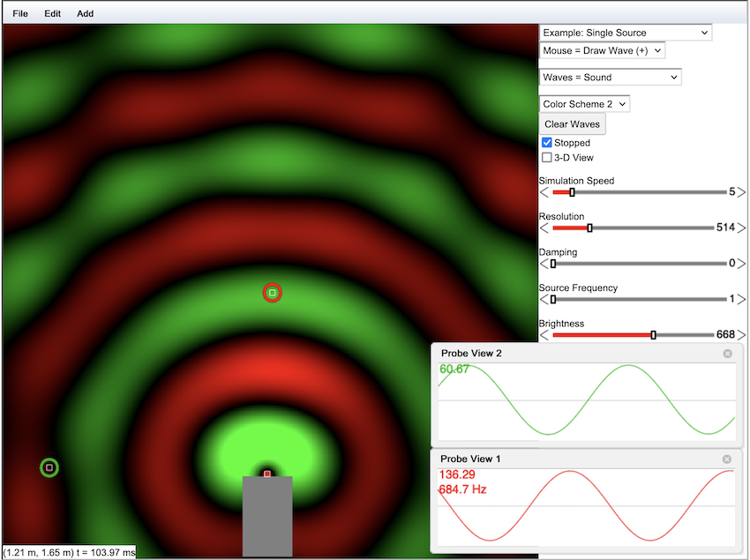
Task: Open the Add menu
Action: tap(85, 14)
